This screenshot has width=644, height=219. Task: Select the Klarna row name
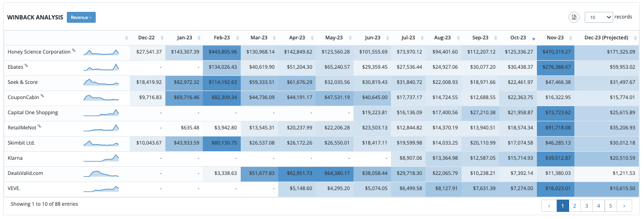[x=15, y=158]
